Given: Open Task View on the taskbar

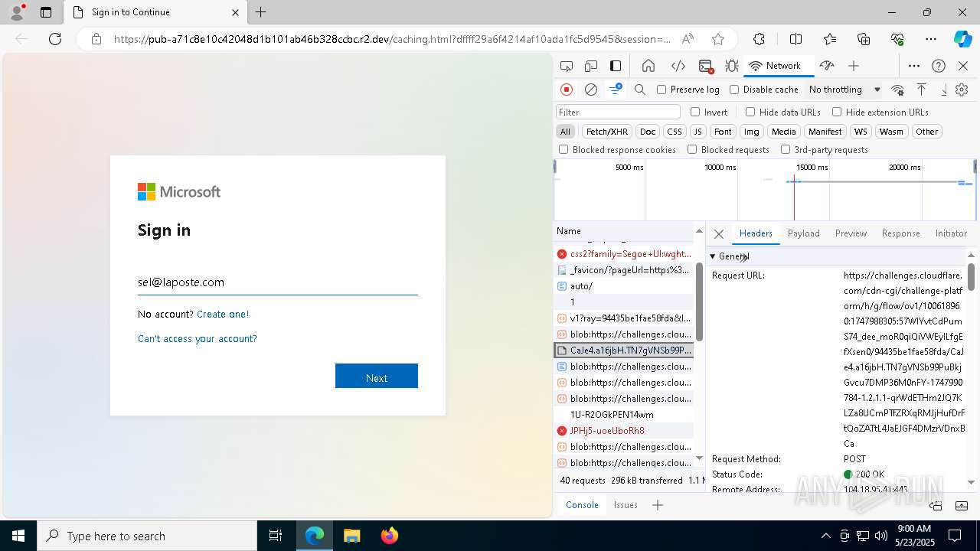Looking at the screenshot, I should coord(276,536).
